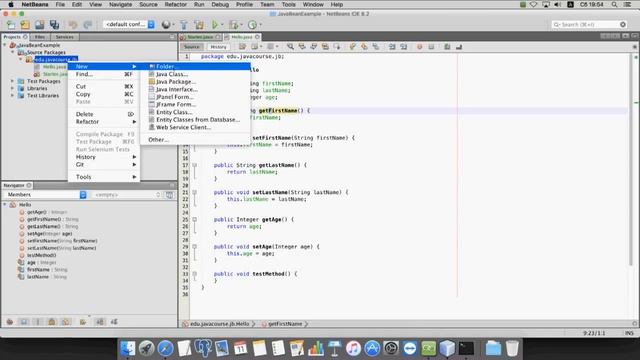Select Folder... in the New submenu
640x360 pixels.
click(x=195, y=66)
